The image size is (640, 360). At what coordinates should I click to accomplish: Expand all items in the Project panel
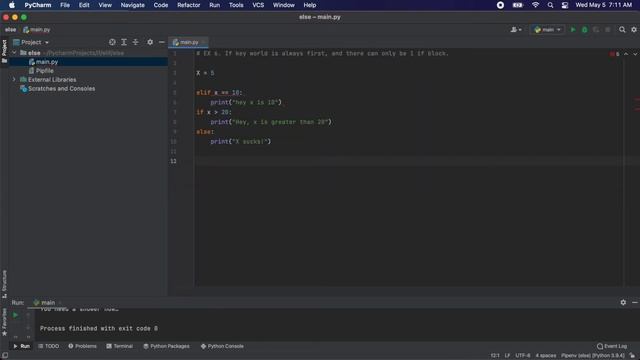point(124,42)
